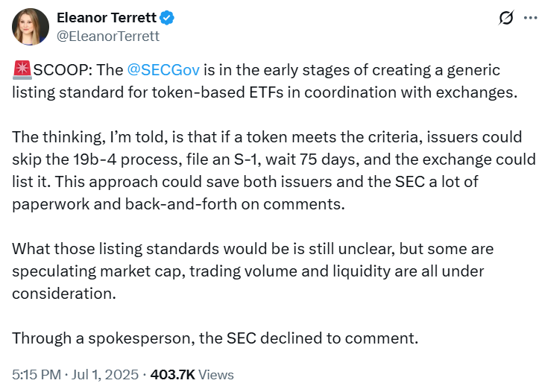Open the three-dot More options menu
The width and height of the screenshot is (545, 392).
point(530,18)
